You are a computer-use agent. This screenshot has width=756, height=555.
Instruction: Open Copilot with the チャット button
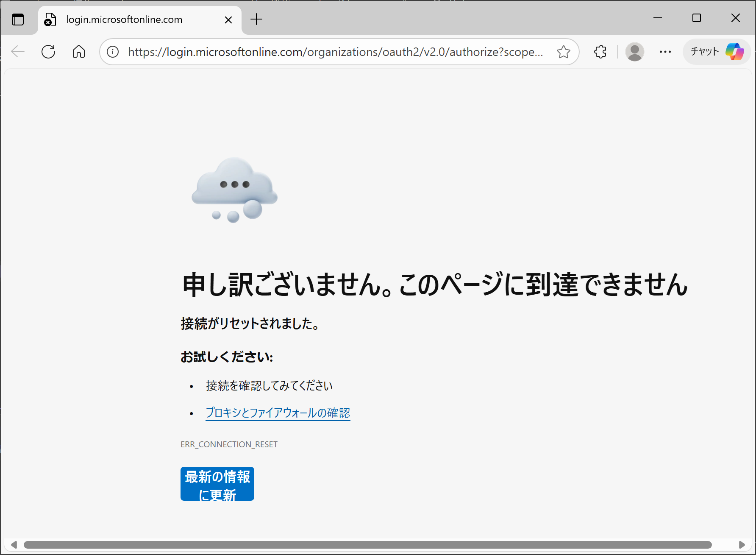(x=716, y=51)
